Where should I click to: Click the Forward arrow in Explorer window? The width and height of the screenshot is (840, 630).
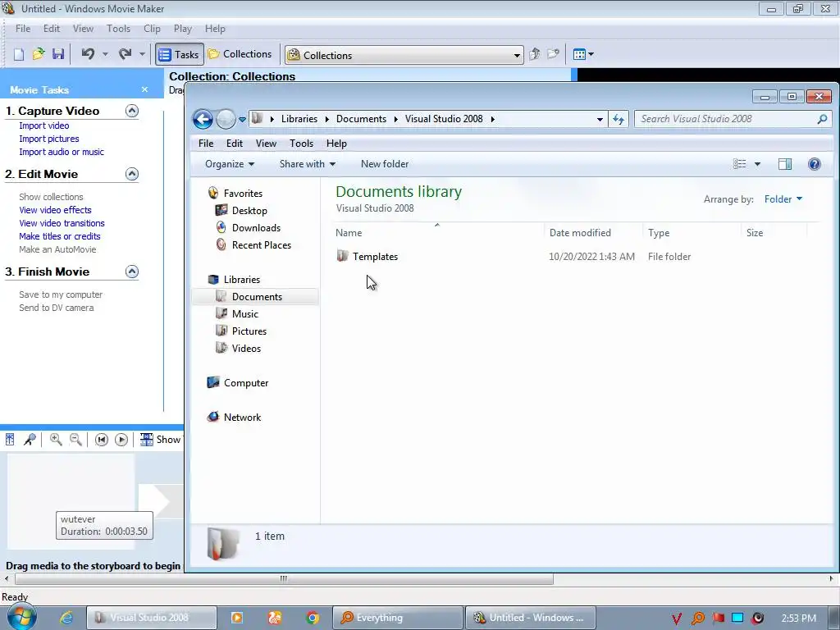pos(226,119)
